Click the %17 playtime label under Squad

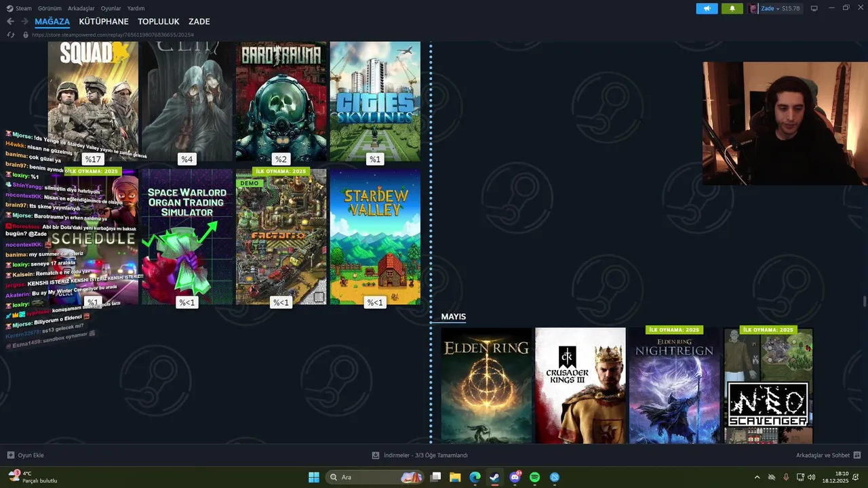coord(93,159)
